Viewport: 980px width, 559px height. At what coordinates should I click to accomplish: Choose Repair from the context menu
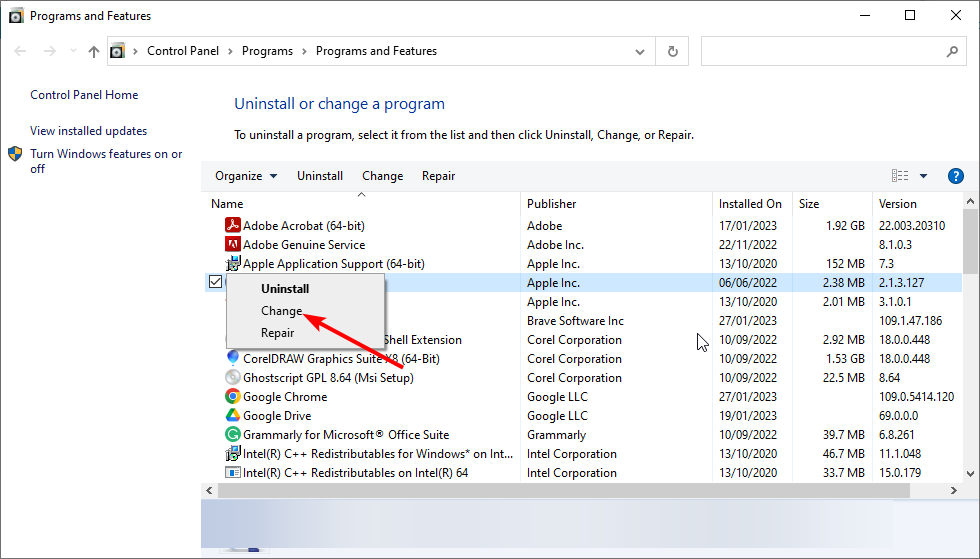(x=278, y=333)
